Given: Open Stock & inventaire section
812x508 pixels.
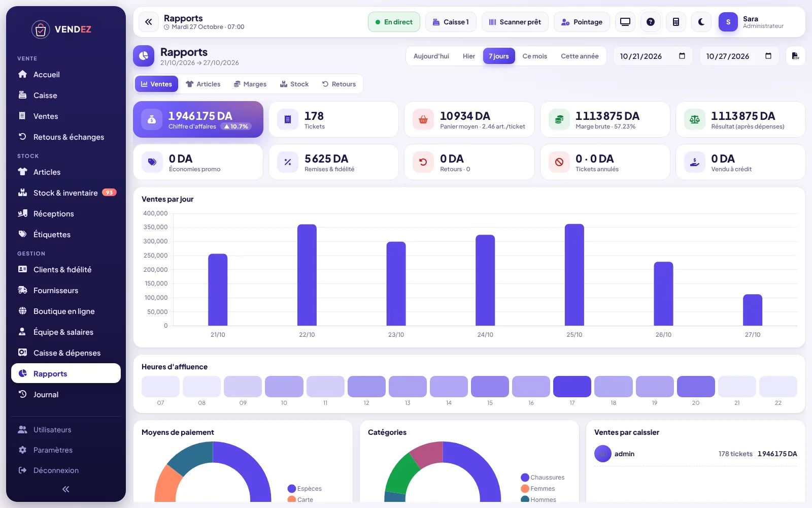Looking at the screenshot, I should tap(66, 193).
